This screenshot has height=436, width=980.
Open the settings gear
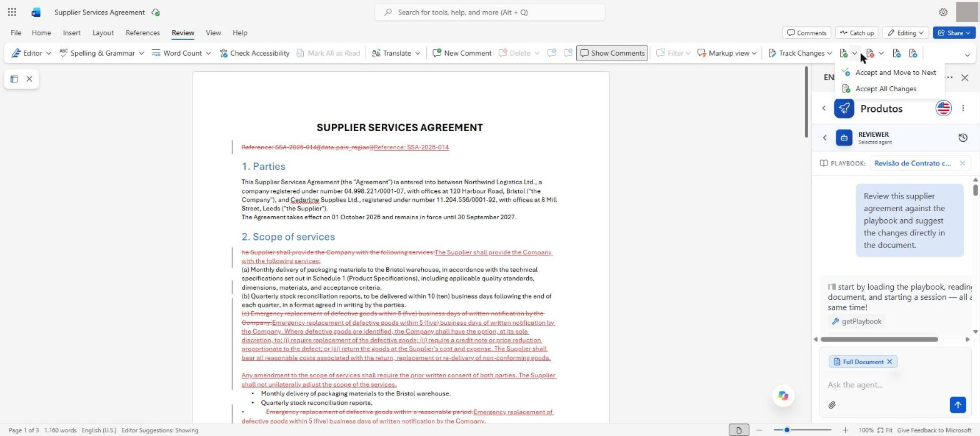(x=943, y=12)
